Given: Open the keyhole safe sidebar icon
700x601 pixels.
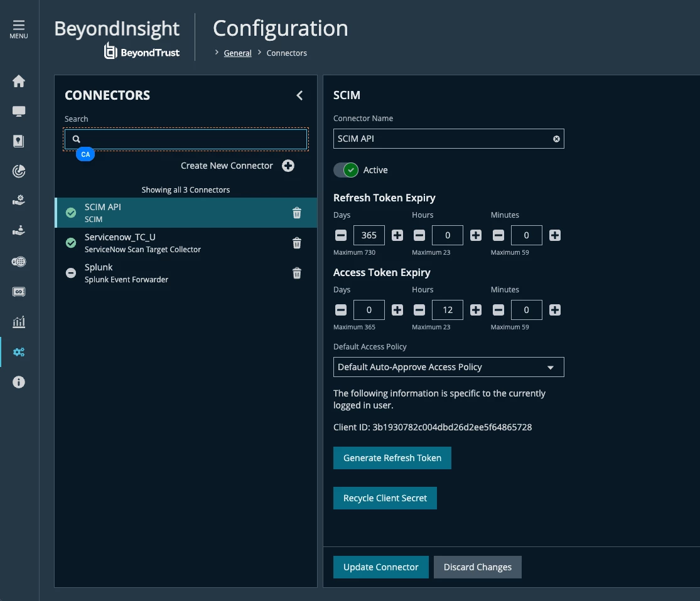Looking at the screenshot, I should coord(19,141).
